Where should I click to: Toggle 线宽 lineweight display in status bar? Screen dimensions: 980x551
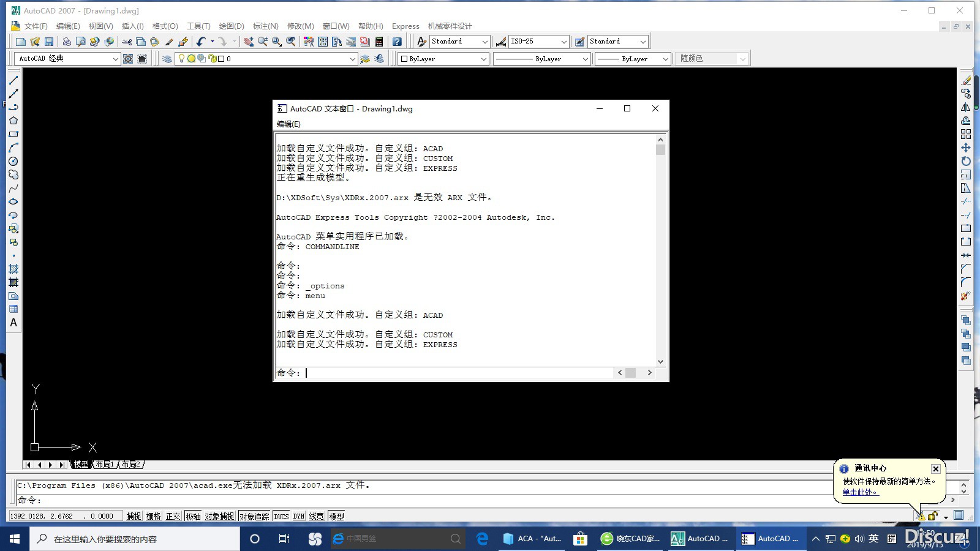point(316,516)
